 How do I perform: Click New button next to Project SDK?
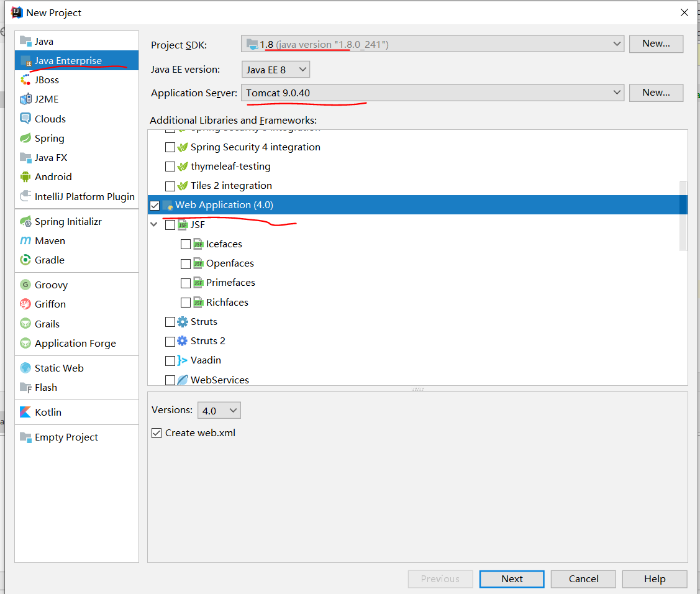[x=656, y=43]
